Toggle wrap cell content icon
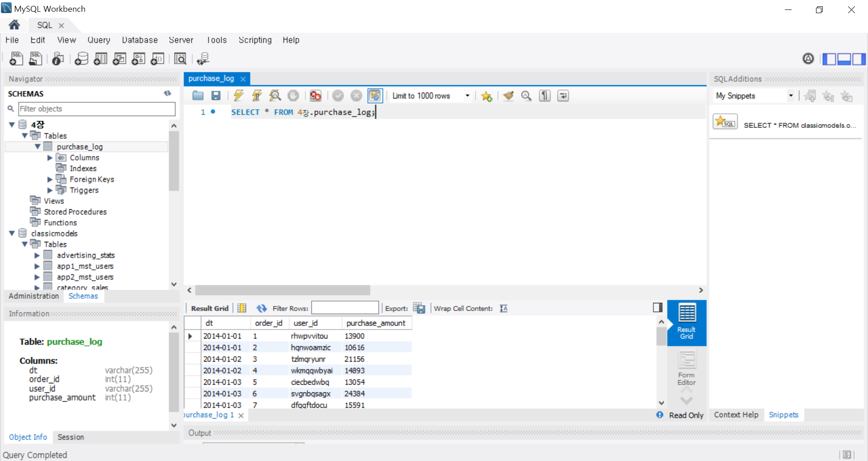Image resolution: width=868 pixels, height=461 pixels. pos(504,308)
